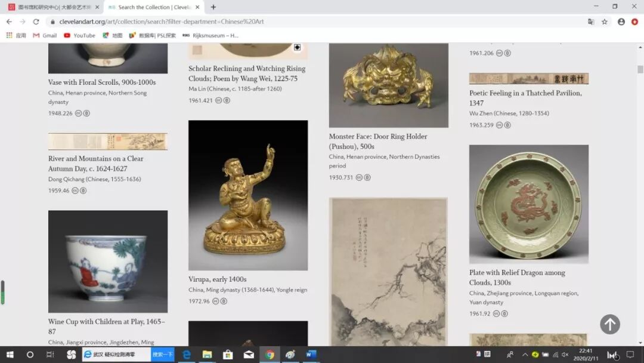Open Mail app from the taskbar
Viewport: 644px width, 363px height.
[249, 355]
